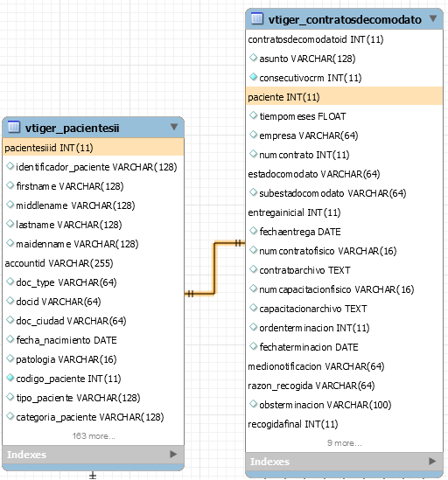Select the fecha_nacimiento DATE text
448x480 pixels.
(x=66, y=340)
